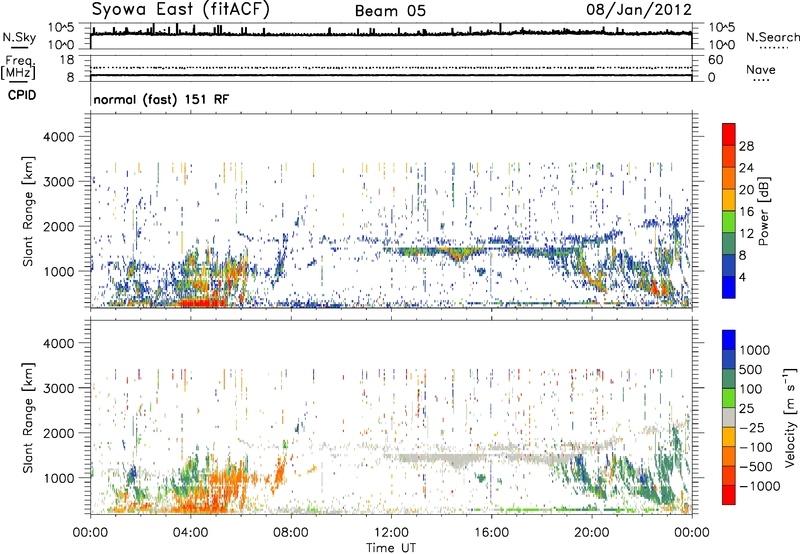Pick the teal 100–500 velocity colorbar segment

coord(729,379)
